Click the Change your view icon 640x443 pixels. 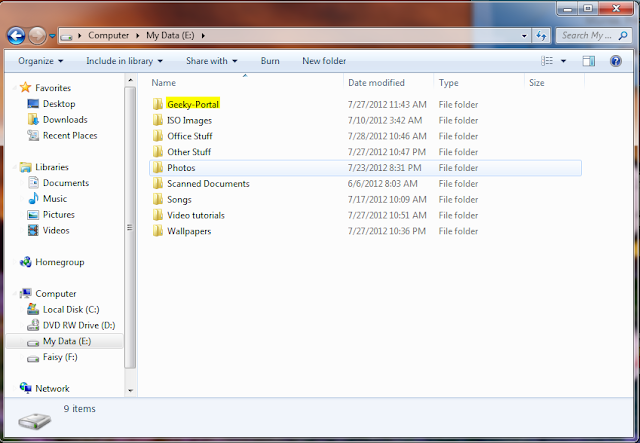coord(547,61)
